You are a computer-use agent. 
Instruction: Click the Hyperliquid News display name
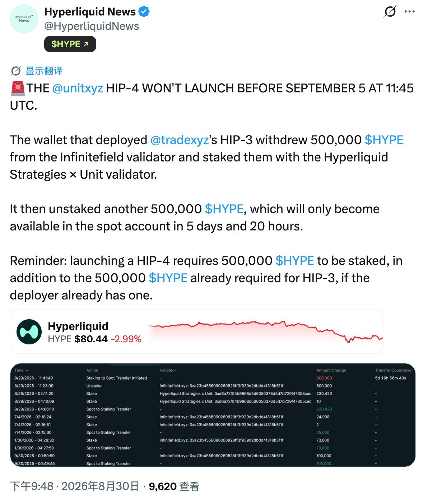(90, 12)
